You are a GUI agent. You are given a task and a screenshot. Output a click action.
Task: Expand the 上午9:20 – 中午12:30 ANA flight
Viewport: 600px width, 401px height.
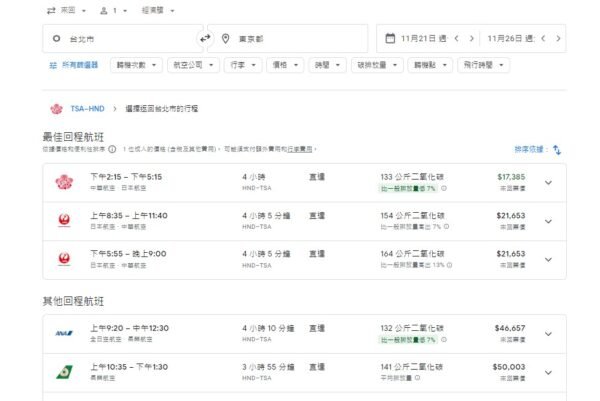[548, 334]
